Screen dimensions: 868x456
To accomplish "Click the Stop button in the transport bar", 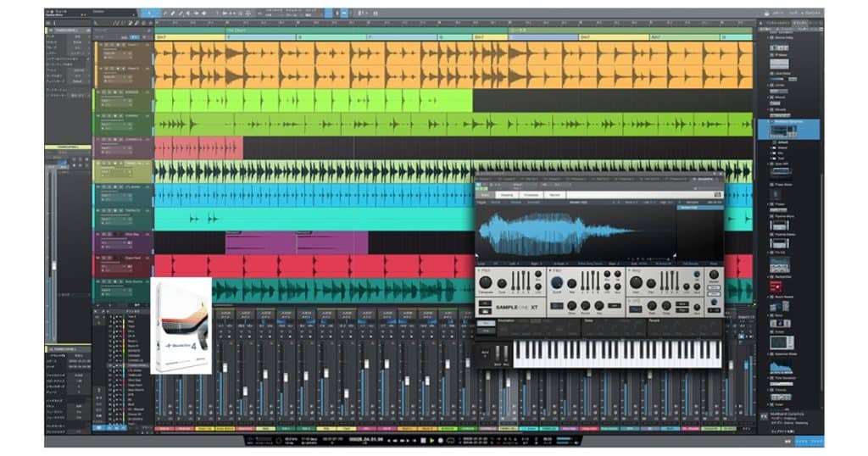I will coord(423,441).
